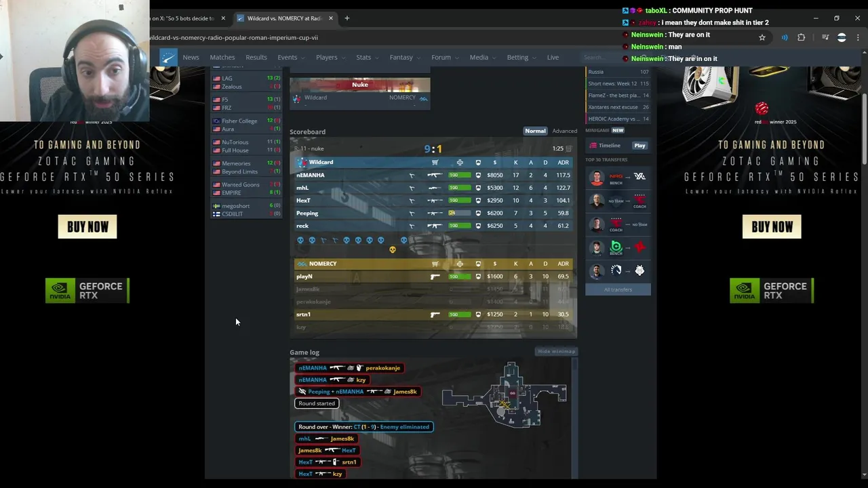Open the All transfers link

click(x=618, y=289)
